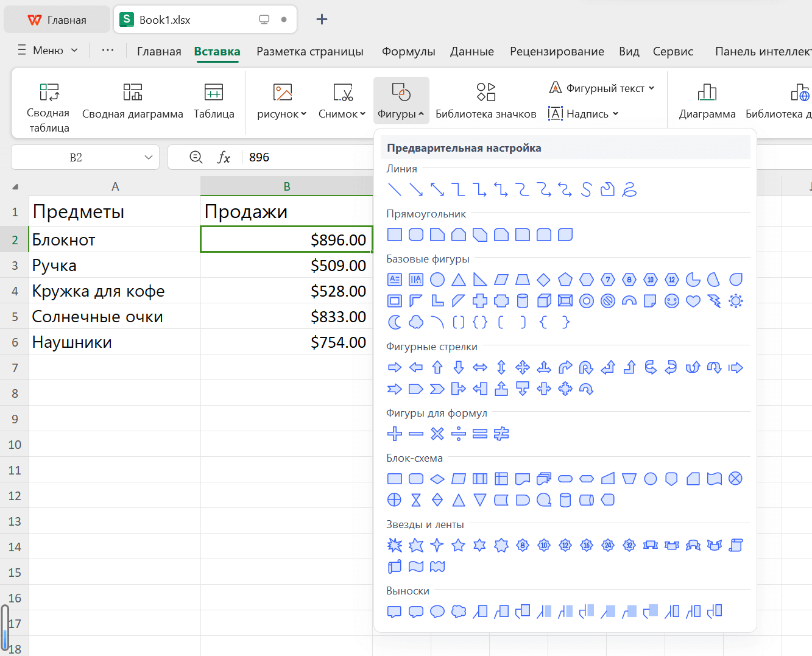The width and height of the screenshot is (812, 656).
Task: Choose the flowchart decision diamond shape
Action: (x=437, y=479)
